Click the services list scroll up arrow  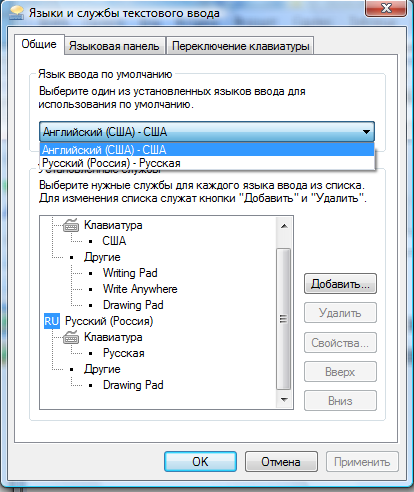(x=284, y=226)
